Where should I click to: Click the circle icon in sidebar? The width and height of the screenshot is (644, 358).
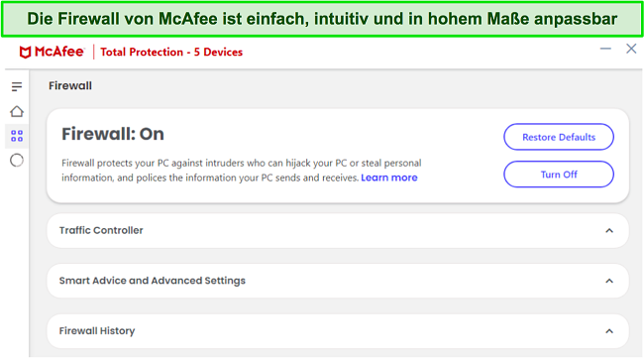click(x=17, y=161)
